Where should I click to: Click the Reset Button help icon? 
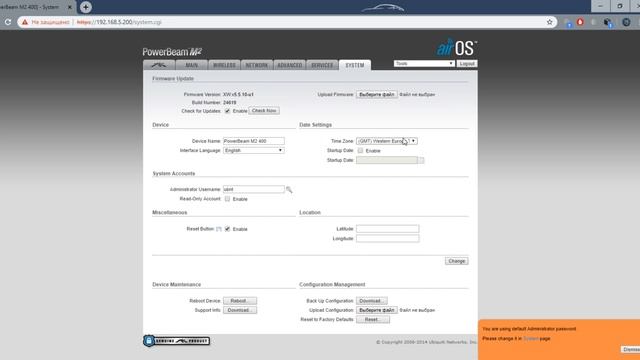tap(219, 229)
